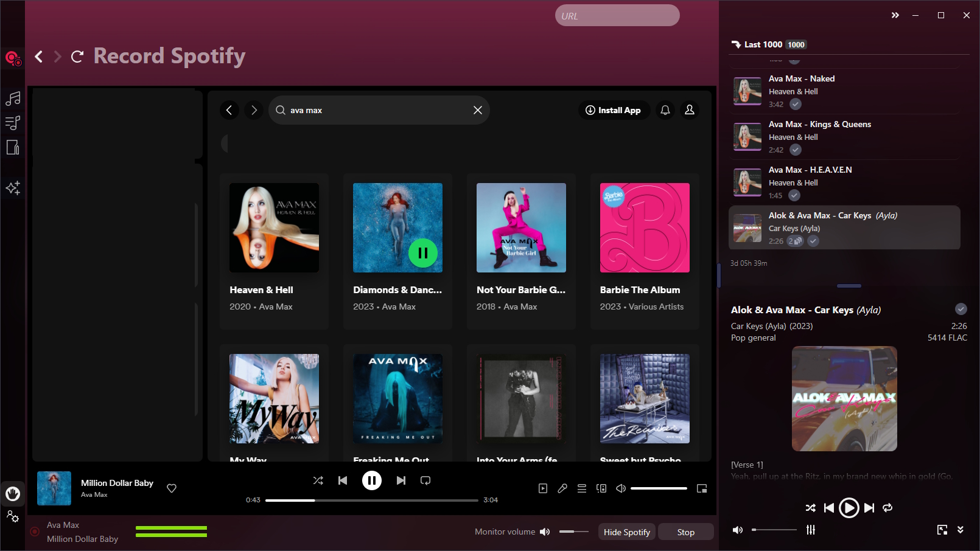Image resolution: width=980 pixels, height=551 pixels.
Task: Skip to previous track in Spotify player
Action: 343,480
